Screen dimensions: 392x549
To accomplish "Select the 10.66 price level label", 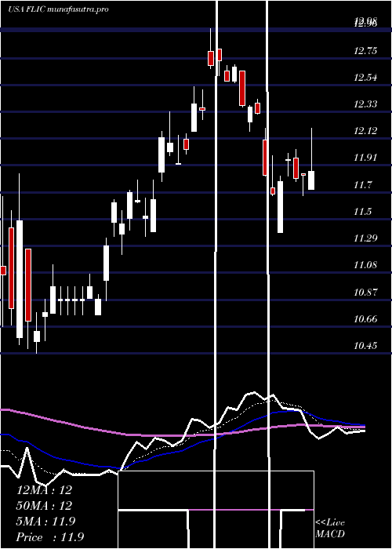I will click(x=365, y=319).
